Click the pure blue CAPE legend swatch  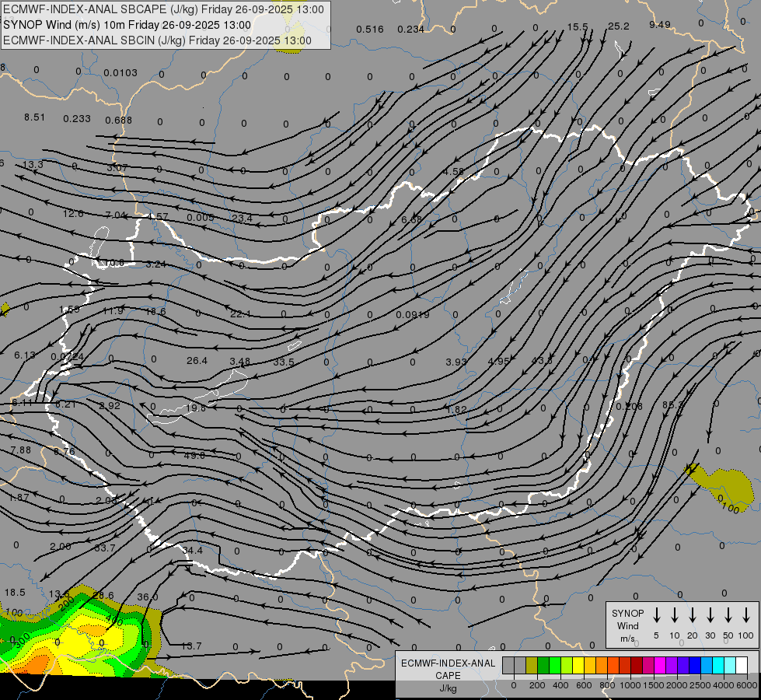click(x=694, y=666)
